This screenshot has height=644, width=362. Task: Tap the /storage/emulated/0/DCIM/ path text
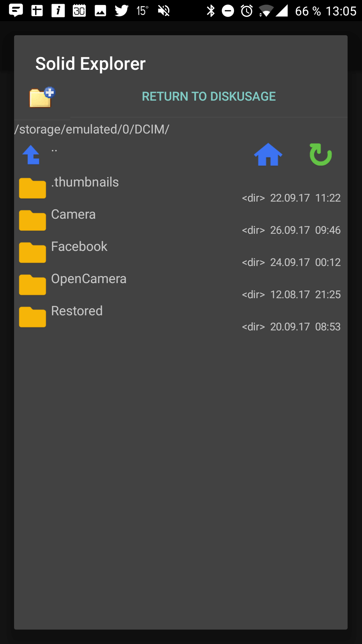pos(92,129)
